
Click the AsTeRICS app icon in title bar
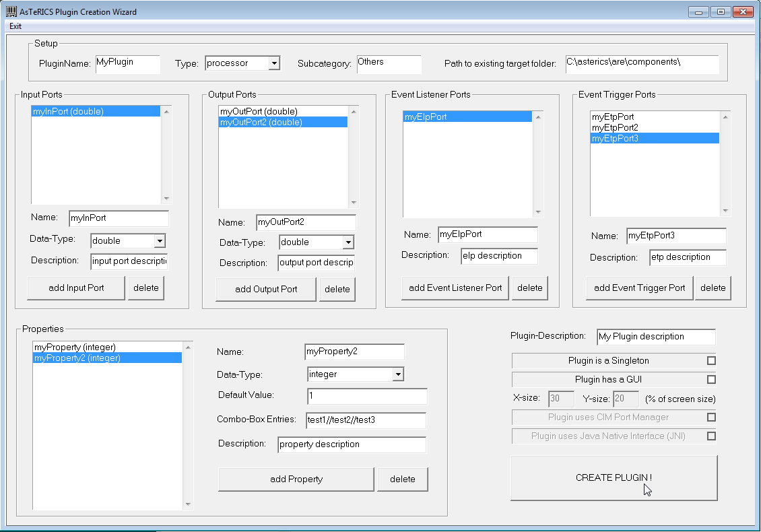(x=11, y=11)
